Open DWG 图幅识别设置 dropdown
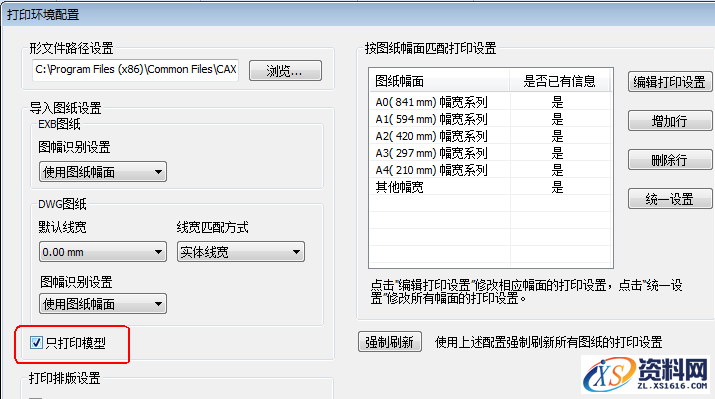The width and height of the screenshot is (715, 399). [x=103, y=304]
